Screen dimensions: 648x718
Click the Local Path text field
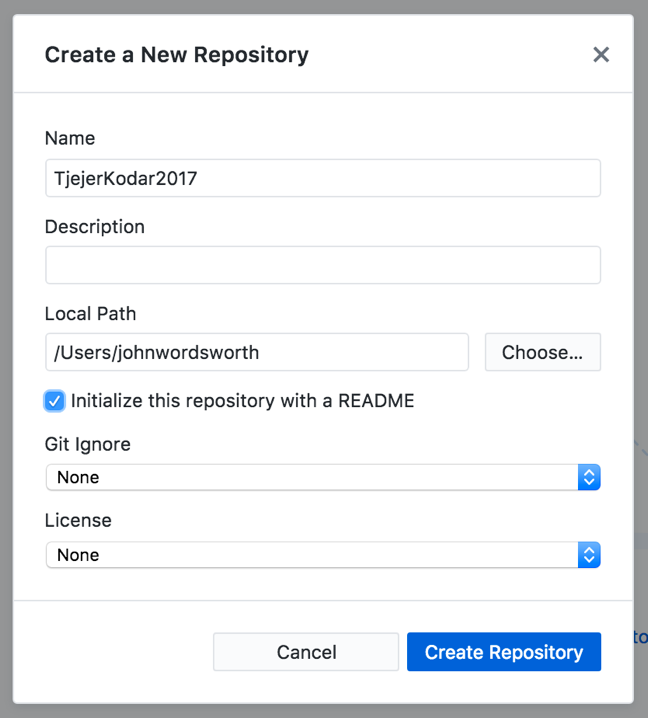click(x=256, y=352)
